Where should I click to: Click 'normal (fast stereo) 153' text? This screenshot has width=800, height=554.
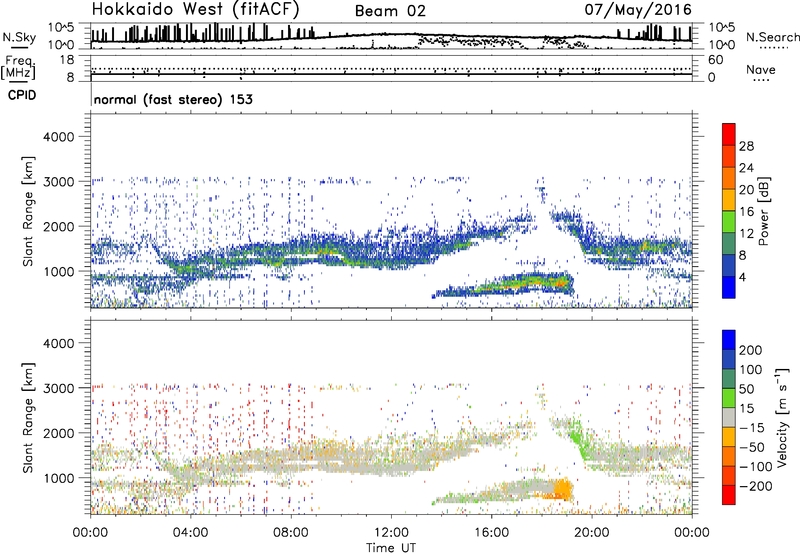point(173,99)
